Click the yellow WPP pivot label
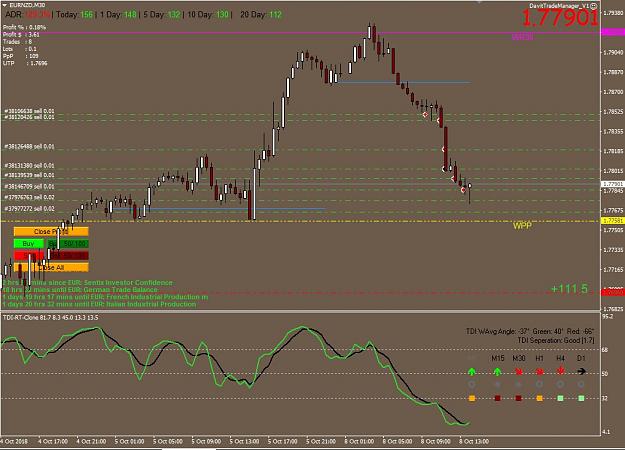Viewport: 625px width, 450px height. click(x=522, y=226)
